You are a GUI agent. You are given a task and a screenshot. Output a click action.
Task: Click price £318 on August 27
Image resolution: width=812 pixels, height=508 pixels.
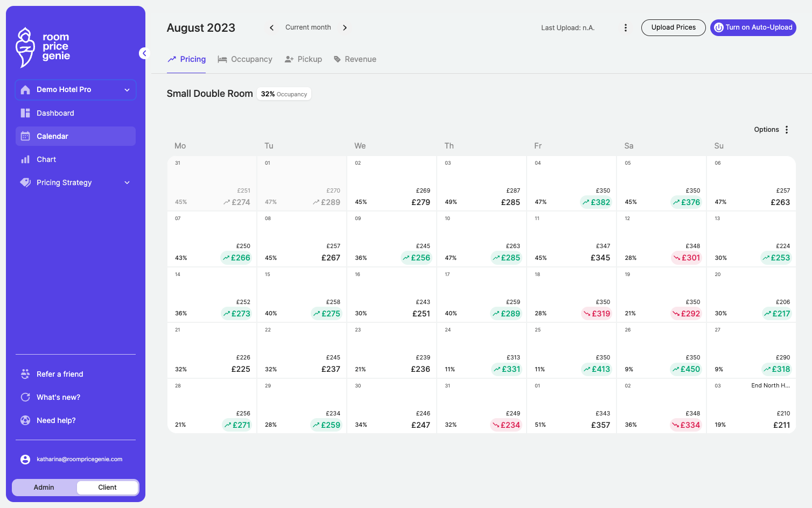[x=776, y=369]
